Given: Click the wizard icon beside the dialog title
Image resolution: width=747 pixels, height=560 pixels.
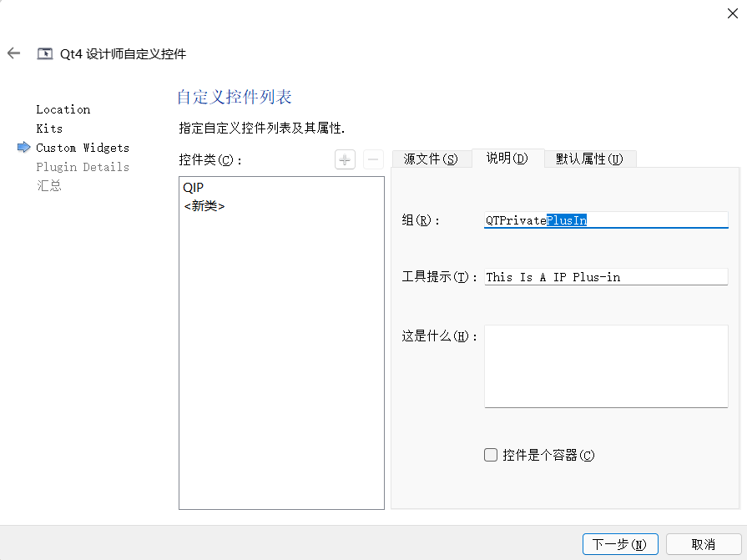Looking at the screenshot, I should coord(45,53).
